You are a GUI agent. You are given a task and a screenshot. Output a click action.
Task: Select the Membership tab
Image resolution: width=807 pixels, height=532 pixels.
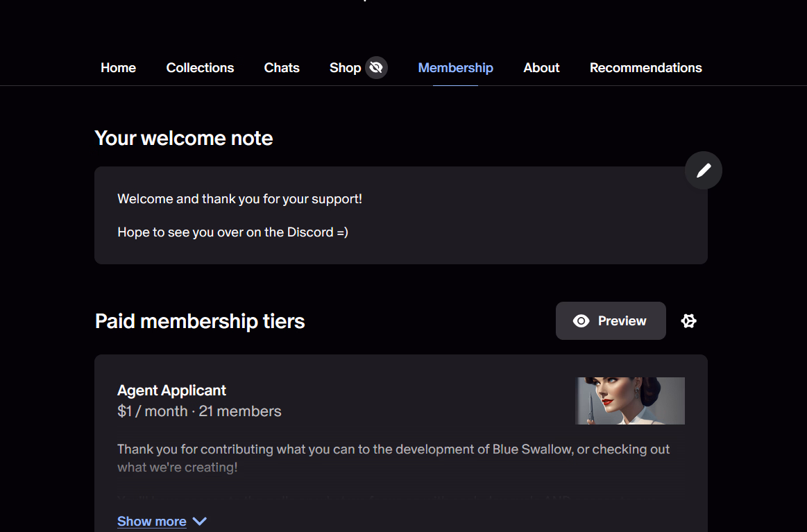[x=455, y=68]
